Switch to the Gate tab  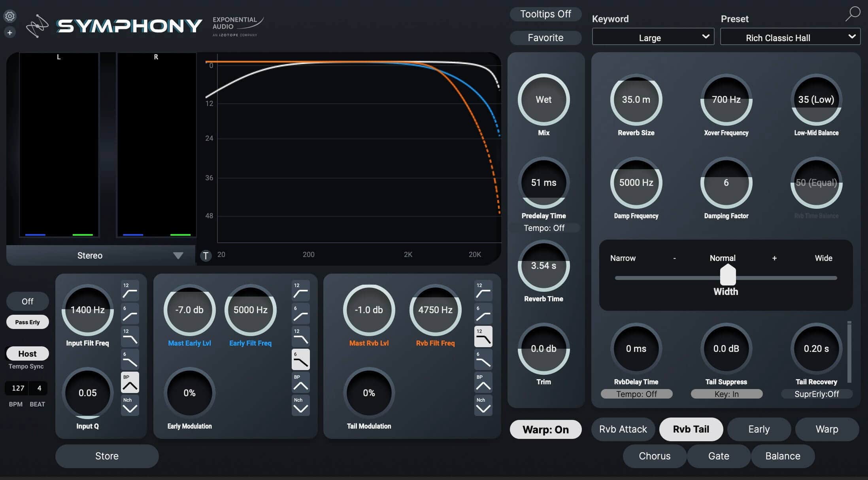point(719,456)
